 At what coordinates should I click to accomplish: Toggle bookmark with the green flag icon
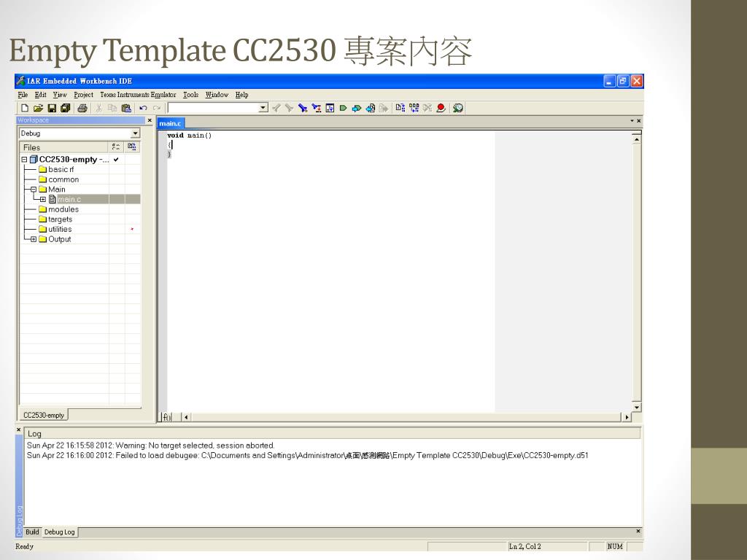click(x=343, y=108)
